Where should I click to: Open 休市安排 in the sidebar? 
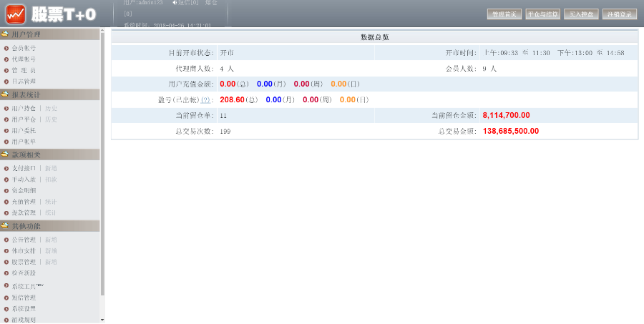[x=24, y=251]
